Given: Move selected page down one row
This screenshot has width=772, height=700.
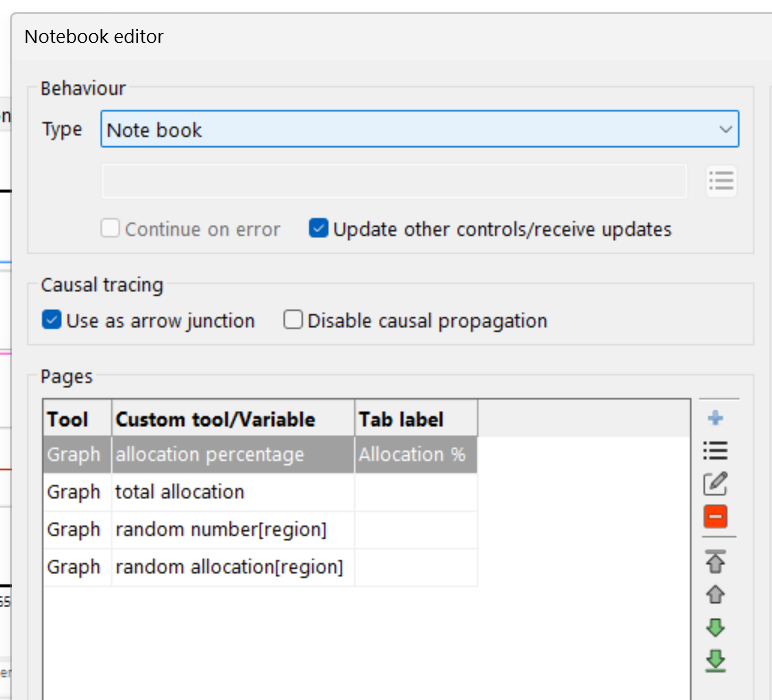Looking at the screenshot, I should tap(715, 627).
